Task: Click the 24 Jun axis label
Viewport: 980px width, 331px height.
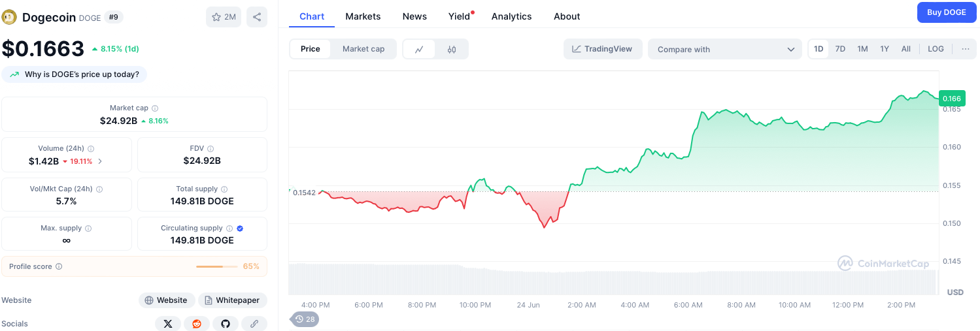Action: coord(528,305)
